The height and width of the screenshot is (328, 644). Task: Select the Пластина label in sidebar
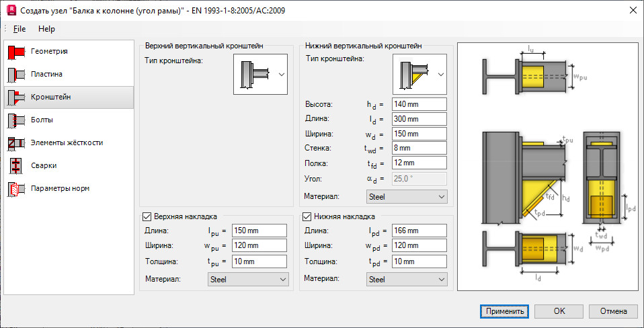click(46, 75)
